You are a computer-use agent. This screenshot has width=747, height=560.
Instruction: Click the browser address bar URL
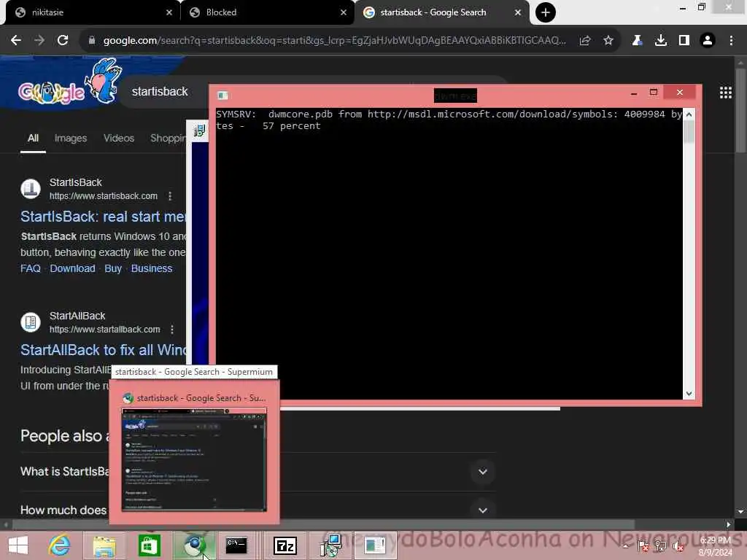[x=334, y=41]
